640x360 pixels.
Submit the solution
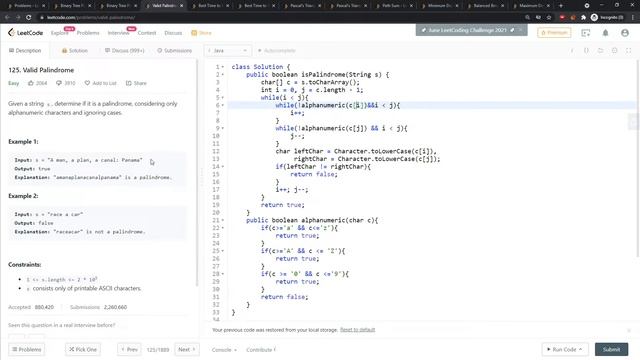(611, 349)
